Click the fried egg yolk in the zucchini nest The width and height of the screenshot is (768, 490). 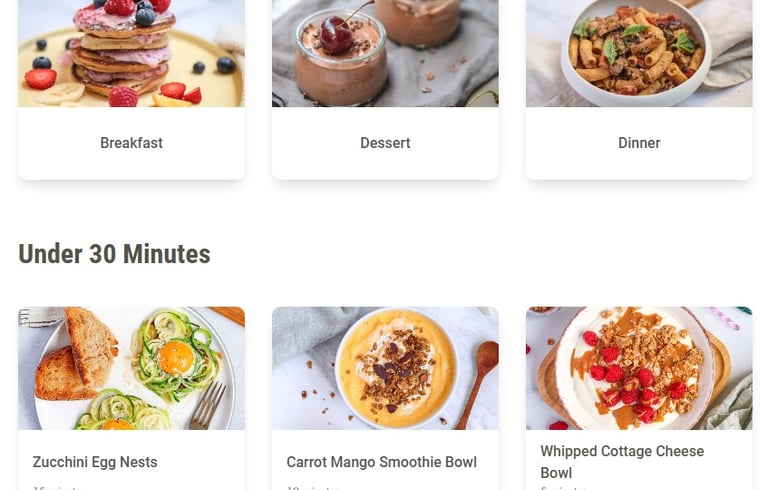pyautogui.click(x=176, y=358)
